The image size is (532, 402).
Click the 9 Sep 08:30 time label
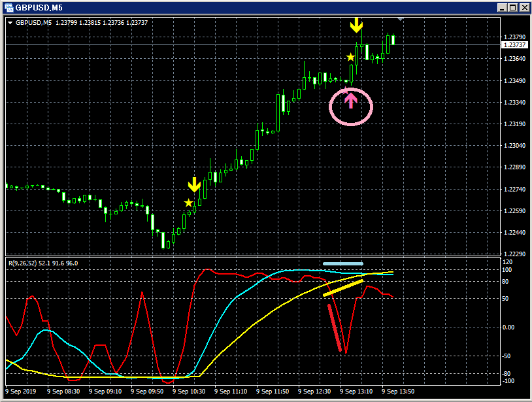point(63,391)
